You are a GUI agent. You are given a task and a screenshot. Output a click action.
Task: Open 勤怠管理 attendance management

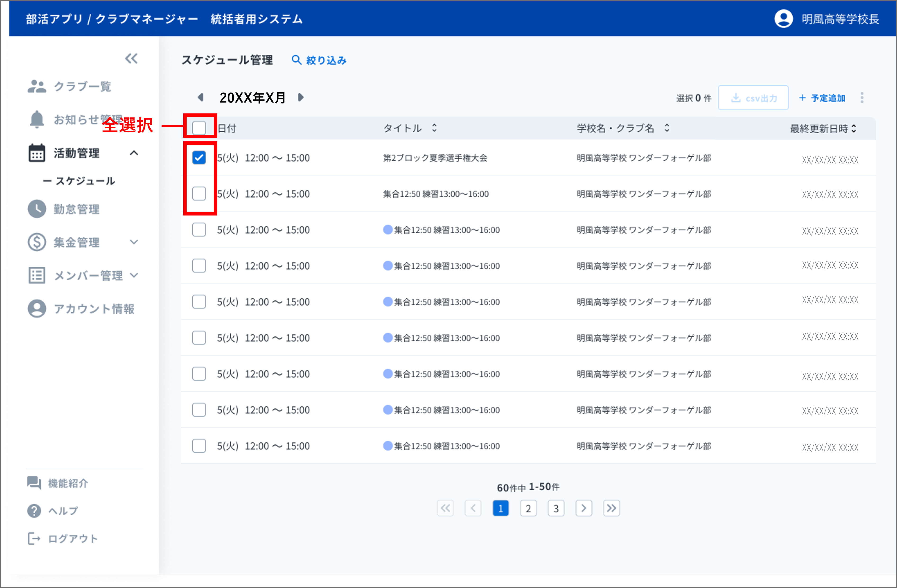click(77, 209)
